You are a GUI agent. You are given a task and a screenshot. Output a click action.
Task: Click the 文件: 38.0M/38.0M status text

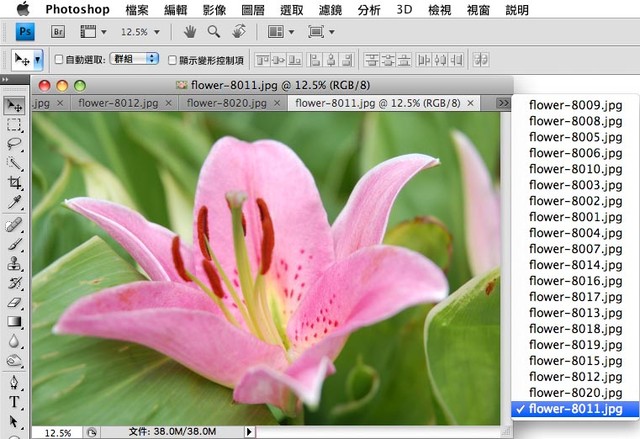pos(172,431)
